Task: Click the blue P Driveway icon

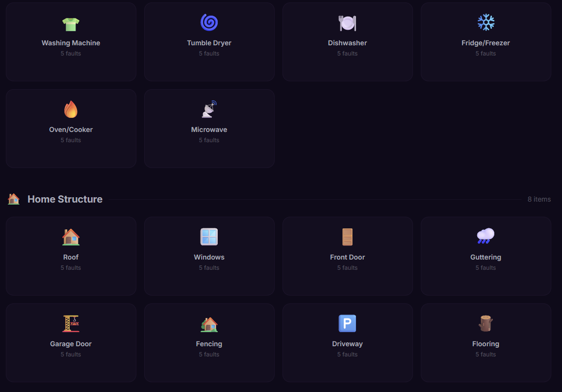Action: click(x=347, y=323)
